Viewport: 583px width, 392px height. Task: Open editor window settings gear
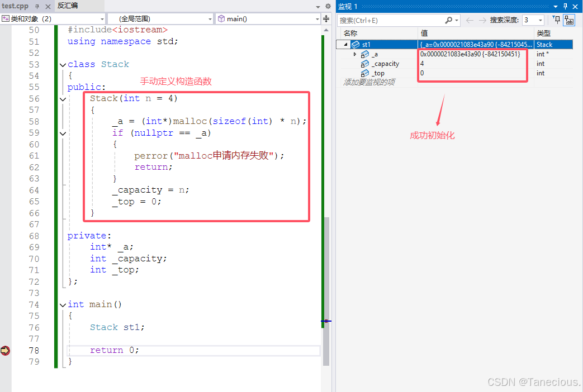coord(328,6)
